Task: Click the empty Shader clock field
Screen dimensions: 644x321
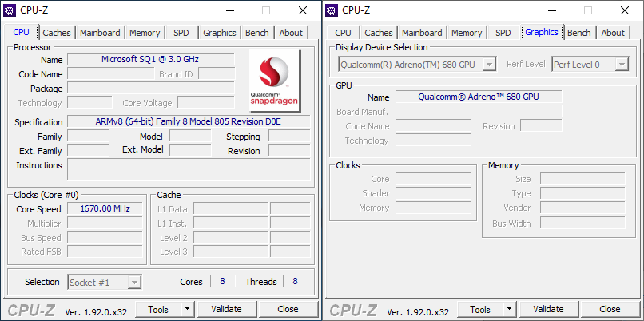Action: point(433,193)
